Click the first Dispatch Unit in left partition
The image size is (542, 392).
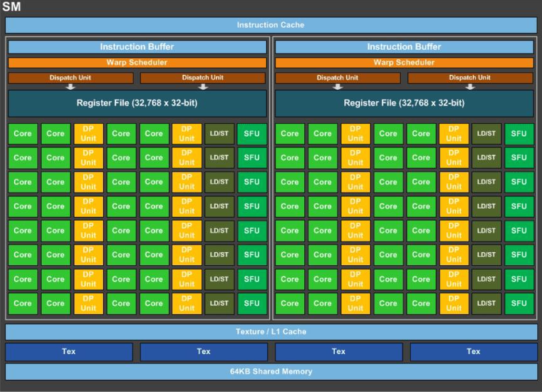tap(71, 78)
